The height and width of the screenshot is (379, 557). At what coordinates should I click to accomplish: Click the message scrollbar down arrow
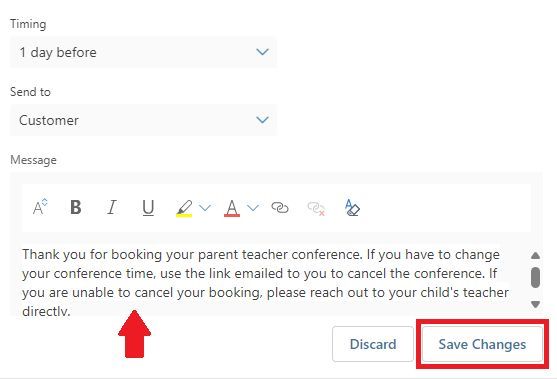click(x=535, y=304)
